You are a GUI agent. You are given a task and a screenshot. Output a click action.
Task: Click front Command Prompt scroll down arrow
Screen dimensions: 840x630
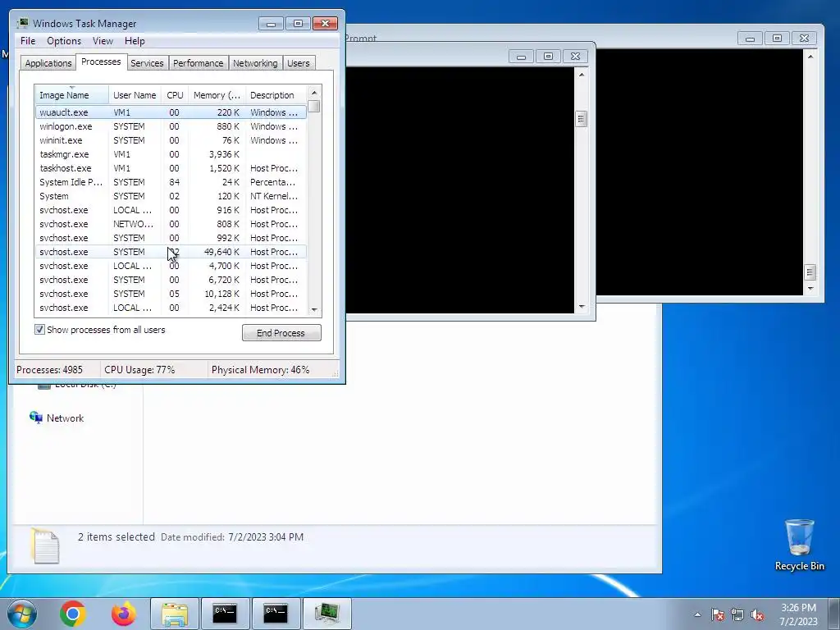(582, 307)
